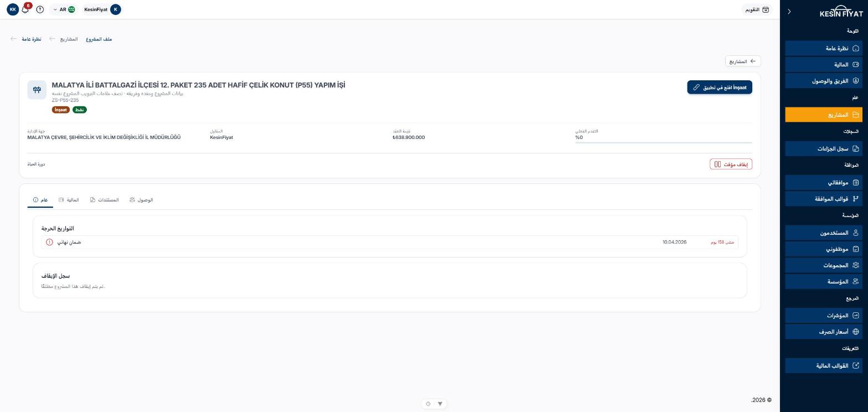Open the التقويم calendar button

point(757,9)
